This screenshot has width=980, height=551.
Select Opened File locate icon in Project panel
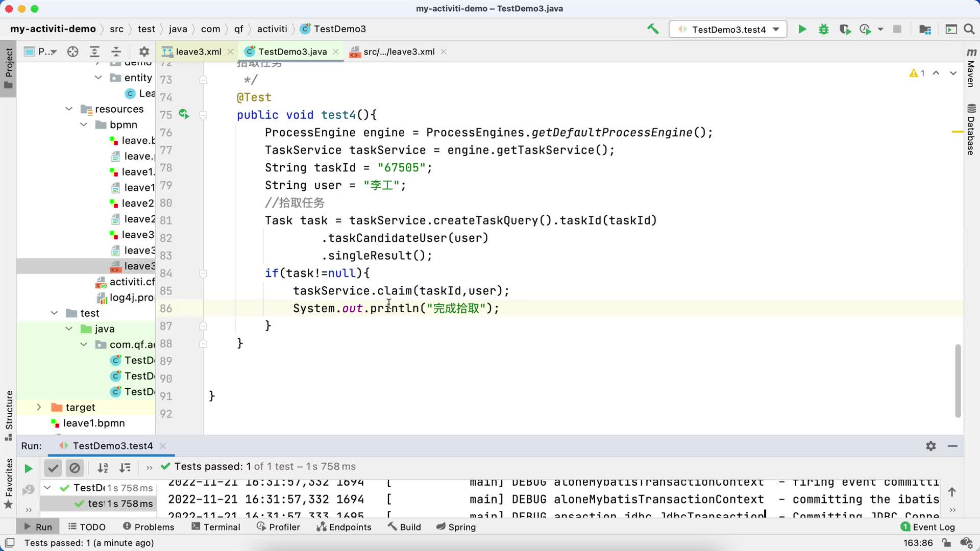[x=72, y=52]
